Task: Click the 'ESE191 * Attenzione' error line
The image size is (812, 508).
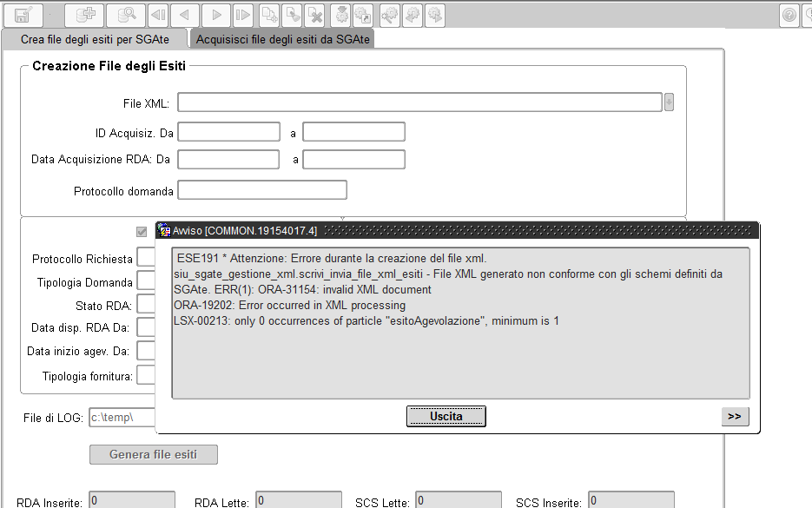Action: coord(332,259)
